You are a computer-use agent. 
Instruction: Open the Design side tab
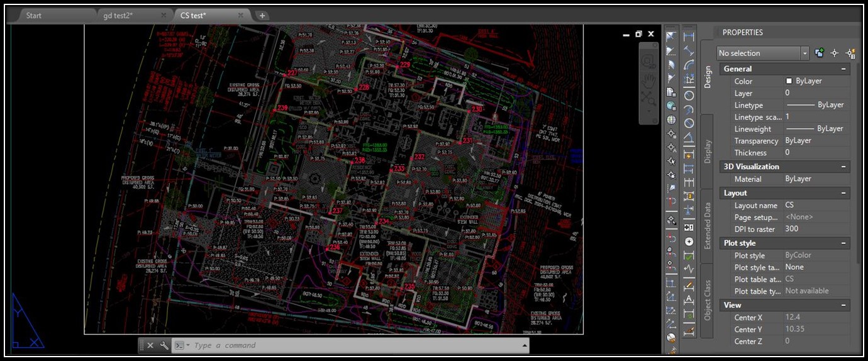click(707, 76)
